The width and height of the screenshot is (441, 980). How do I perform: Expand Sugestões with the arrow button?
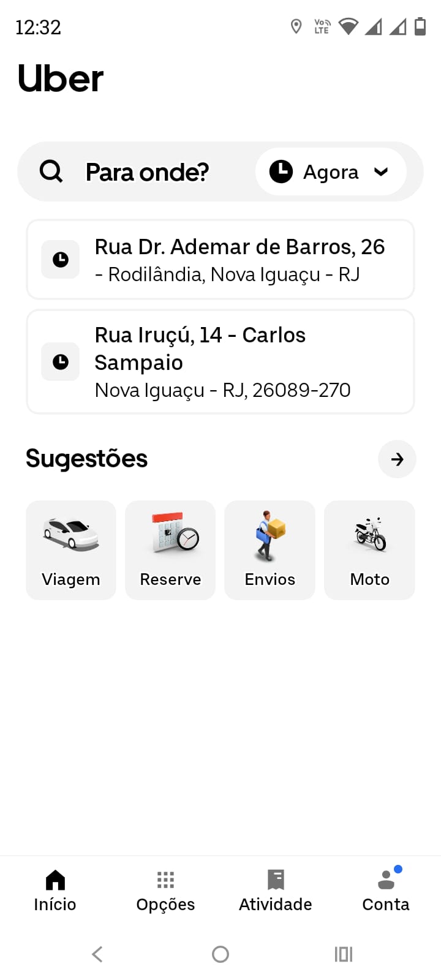pos(397,459)
